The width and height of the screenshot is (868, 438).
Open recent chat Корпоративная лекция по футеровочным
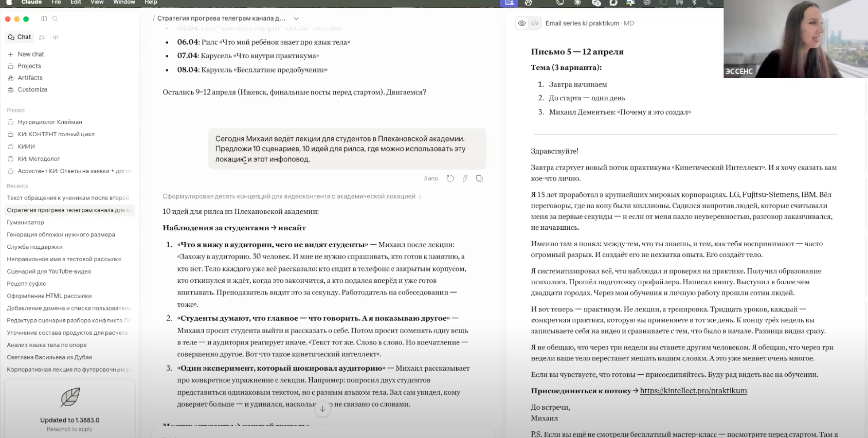(x=70, y=370)
